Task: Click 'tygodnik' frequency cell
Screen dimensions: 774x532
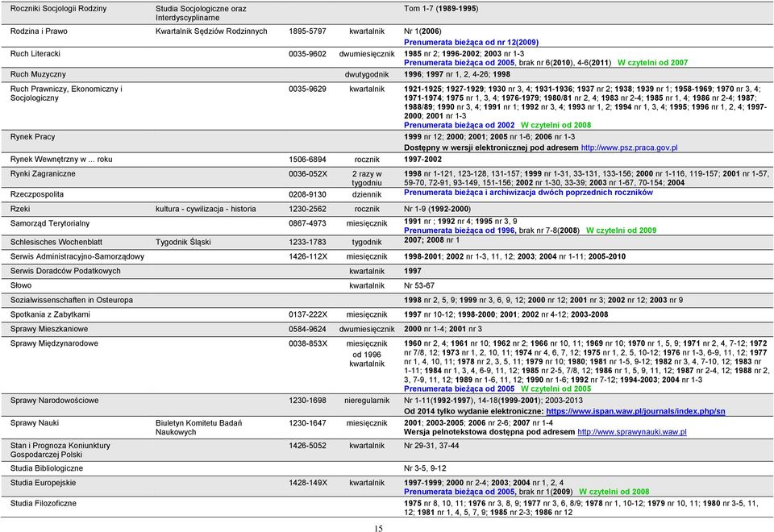Action: point(367,242)
